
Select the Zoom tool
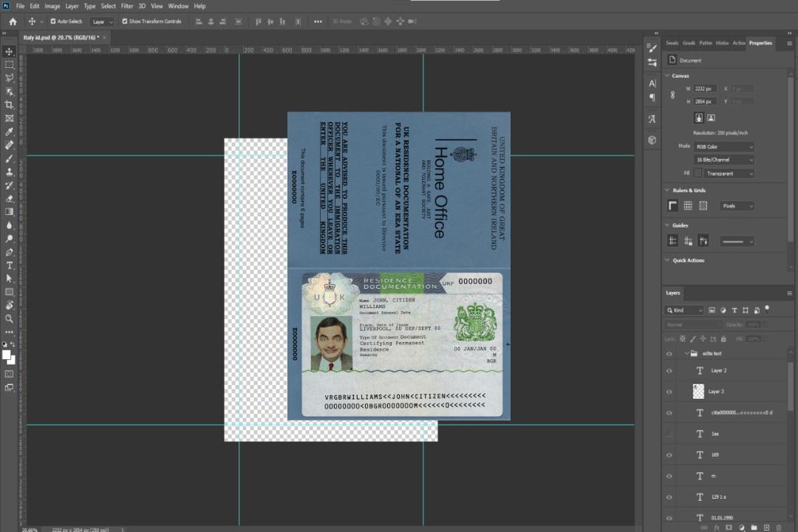(x=9, y=318)
